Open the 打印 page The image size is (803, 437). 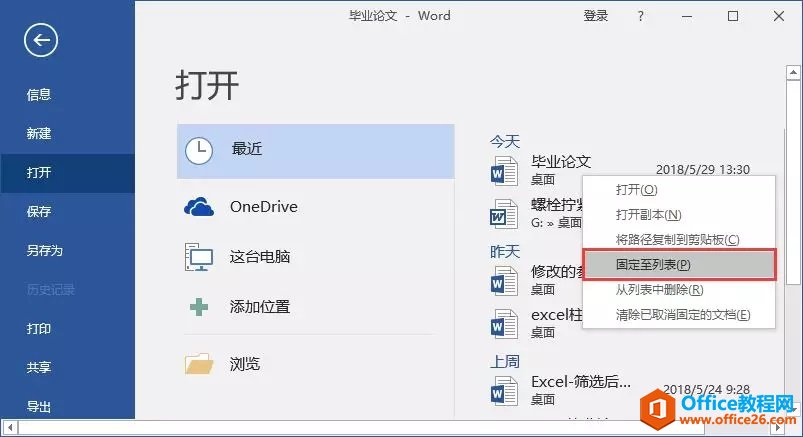click(39, 328)
